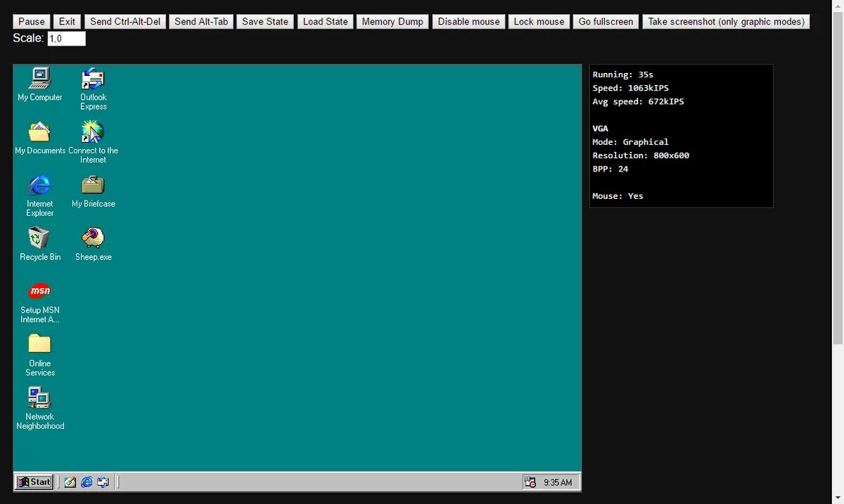844x504 pixels.
Task: Click the Load State button
Action: tap(326, 22)
